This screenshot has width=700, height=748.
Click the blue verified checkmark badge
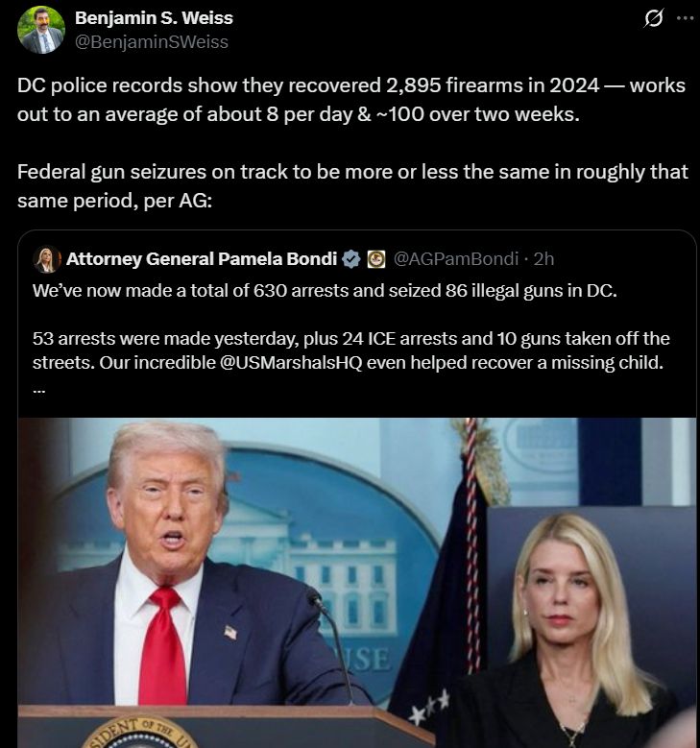point(351,259)
